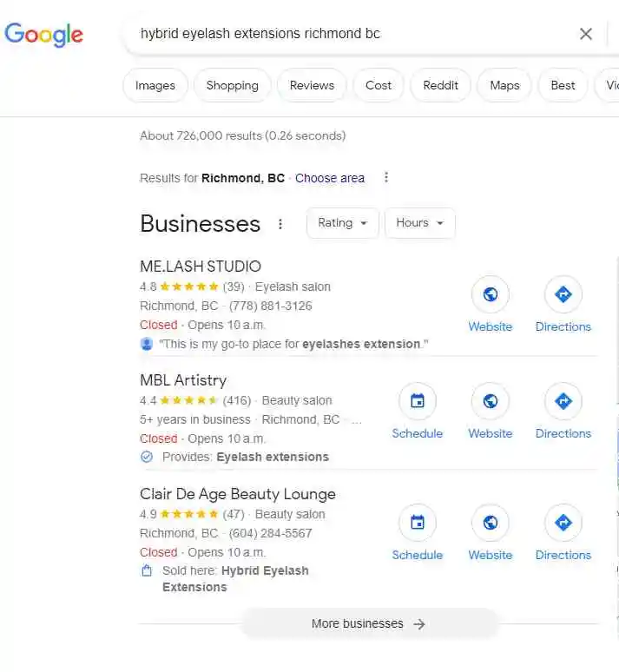Get directions to ME.LASH STUDIO
Viewport: 619px width, 672px height.
click(x=563, y=295)
